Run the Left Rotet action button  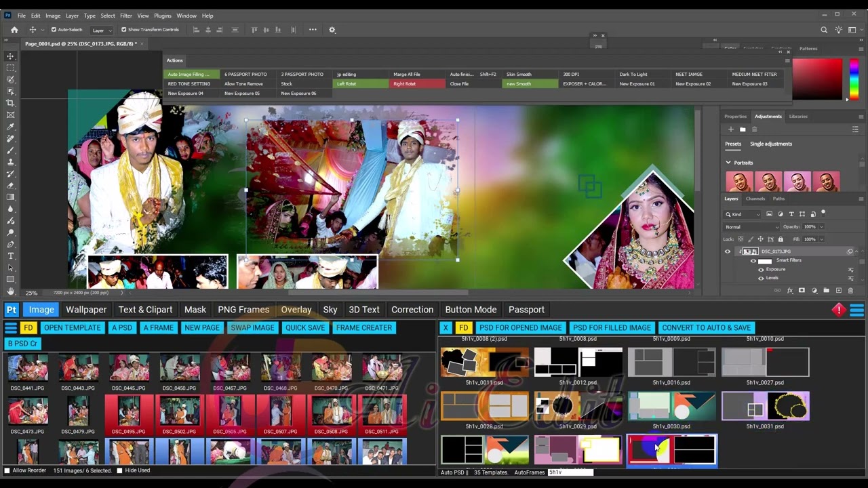(361, 84)
